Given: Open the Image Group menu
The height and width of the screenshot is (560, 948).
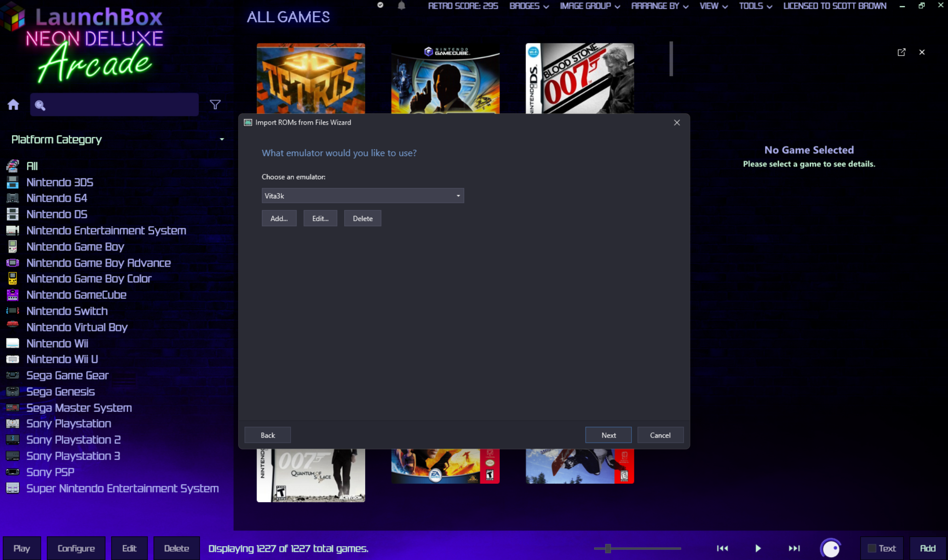Looking at the screenshot, I should click(590, 6).
